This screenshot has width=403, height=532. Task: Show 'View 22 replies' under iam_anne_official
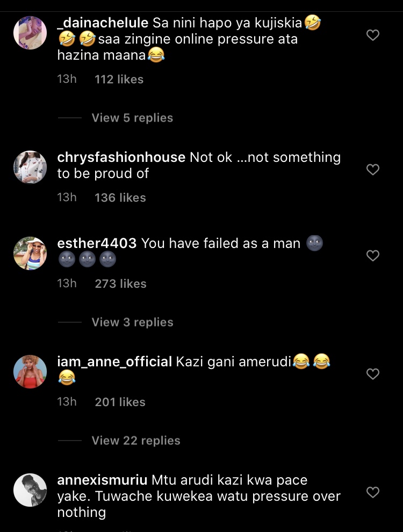coord(135,441)
